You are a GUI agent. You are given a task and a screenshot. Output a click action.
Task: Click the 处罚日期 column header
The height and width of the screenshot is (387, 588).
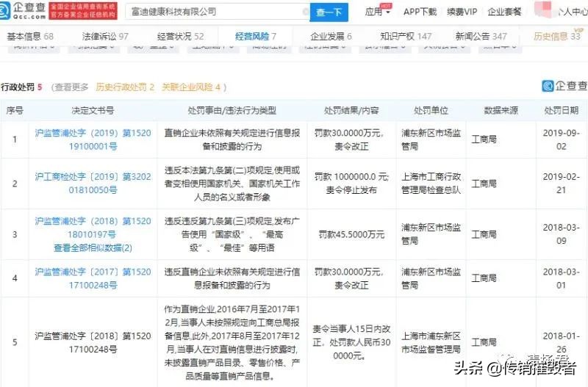(x=561, y=110)
